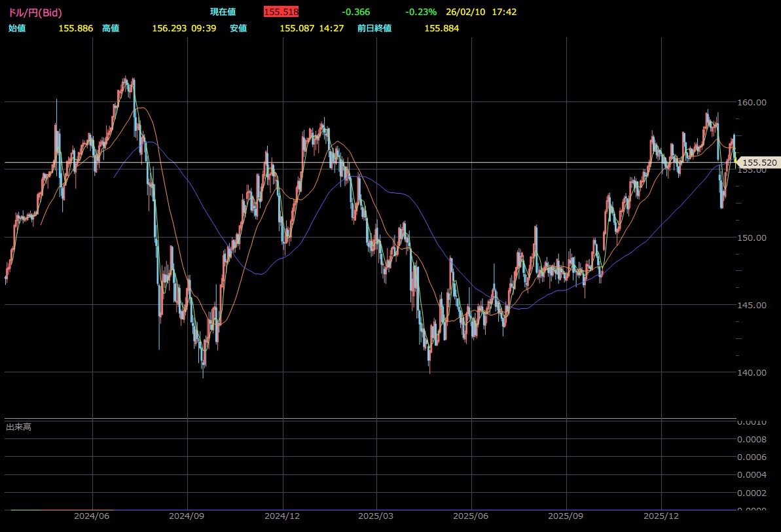Click the 145.00 price axis label
Image resolution: width=781 pixels, height=532 pixels.
pyautogui.click(x=752, y=305)
